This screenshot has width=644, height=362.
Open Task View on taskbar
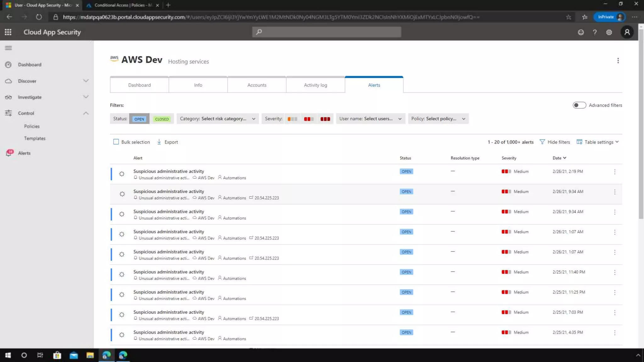click(40, 355)
